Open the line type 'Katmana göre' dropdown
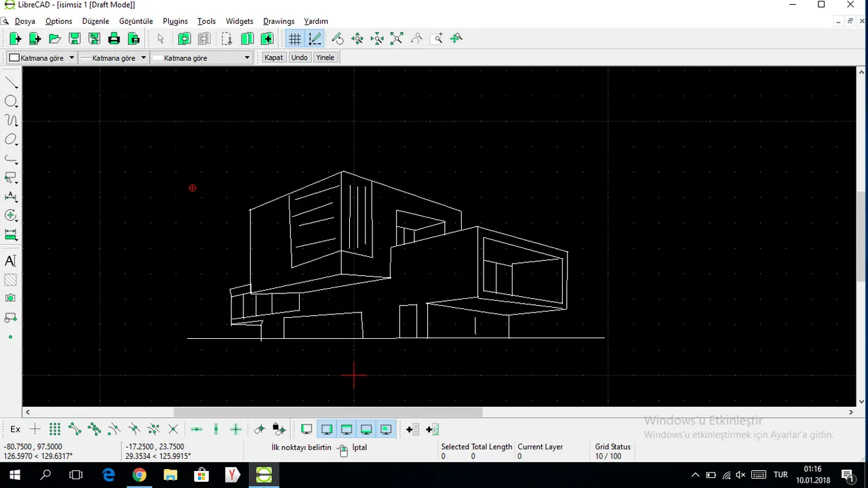The width and height of the screenshot is (868, 488). coord(202,58)
